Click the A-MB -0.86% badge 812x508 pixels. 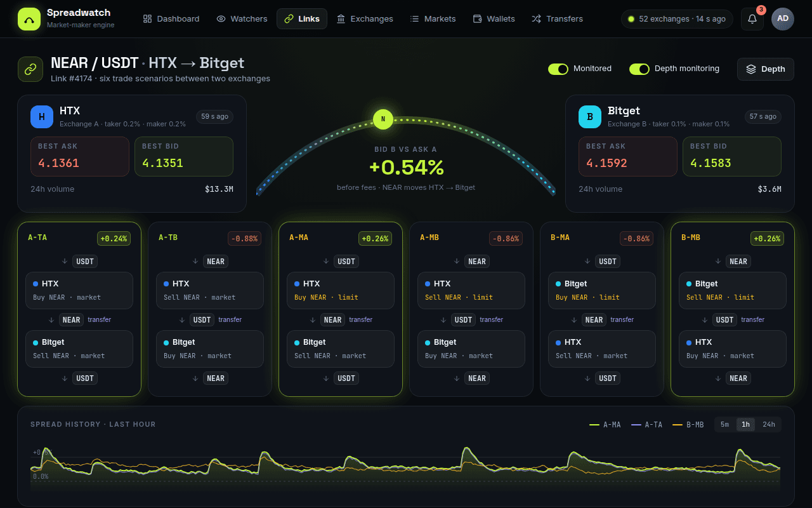click(x=506, y=239)
